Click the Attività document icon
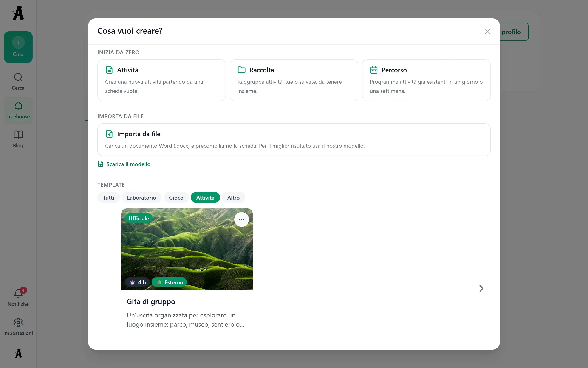 coord(109,70)
